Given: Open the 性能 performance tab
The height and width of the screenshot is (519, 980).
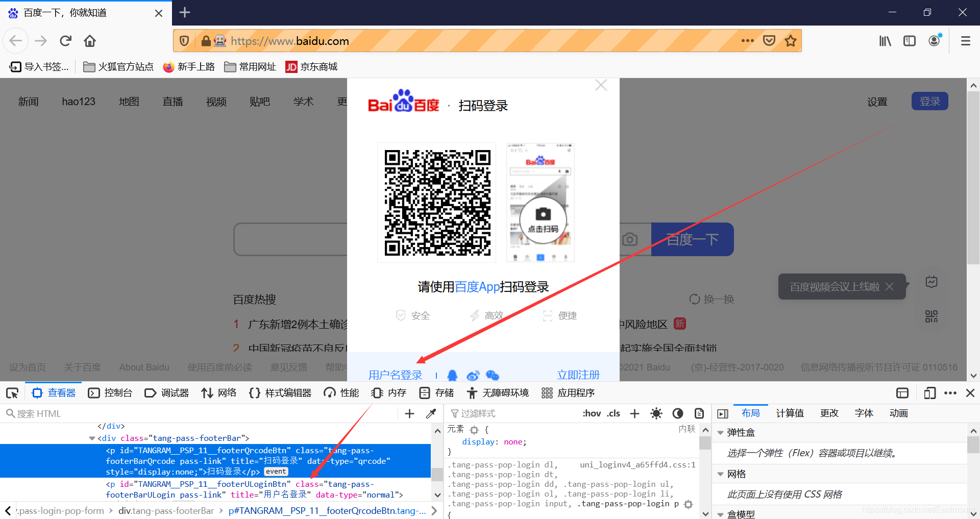Looking at the screenshot, I should click(x=341, y=393).
